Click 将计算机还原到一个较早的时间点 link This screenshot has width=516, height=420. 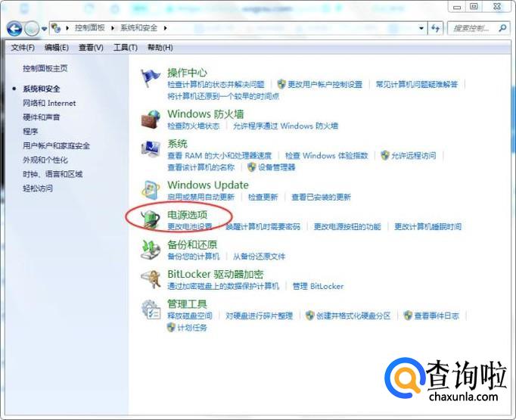[x=223, y=96]
